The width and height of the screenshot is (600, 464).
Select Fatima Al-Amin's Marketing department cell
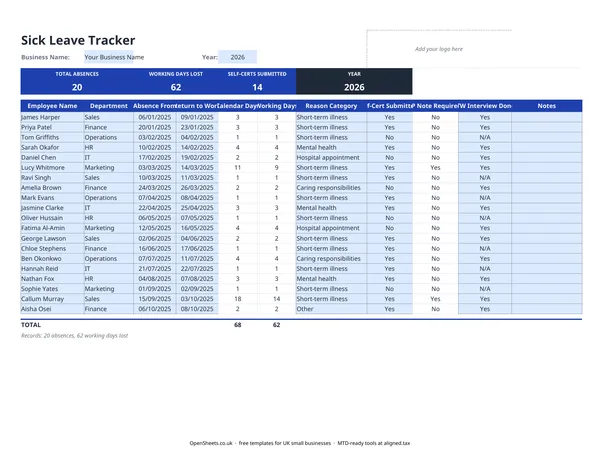click(x=109, y=228)
